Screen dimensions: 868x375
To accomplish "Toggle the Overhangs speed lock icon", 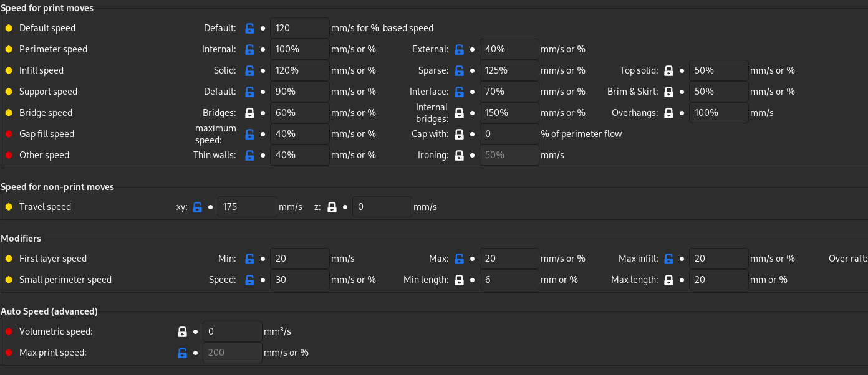I will [x=668, y=113].
